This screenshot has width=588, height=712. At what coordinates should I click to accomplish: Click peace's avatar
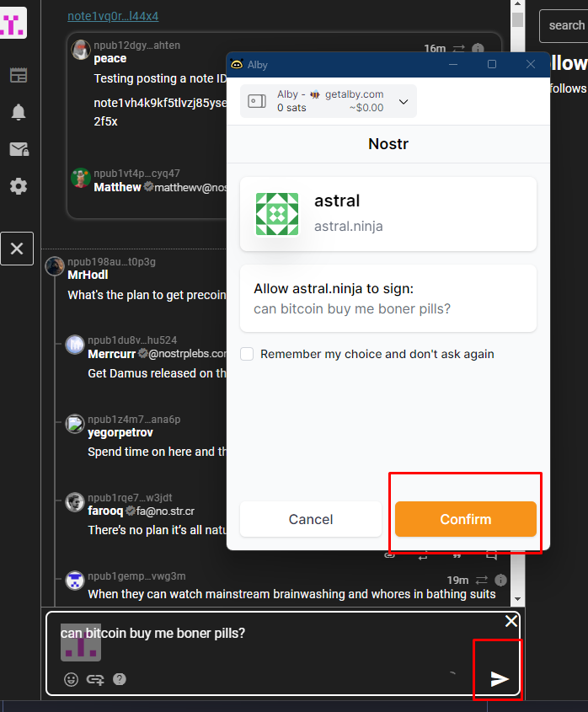tap(81, 50)
